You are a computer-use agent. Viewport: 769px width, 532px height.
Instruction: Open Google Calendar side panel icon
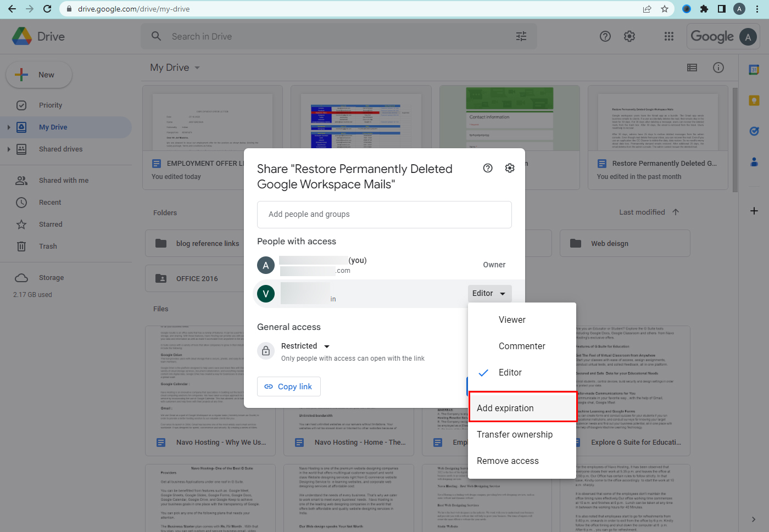tap(754, 70)
